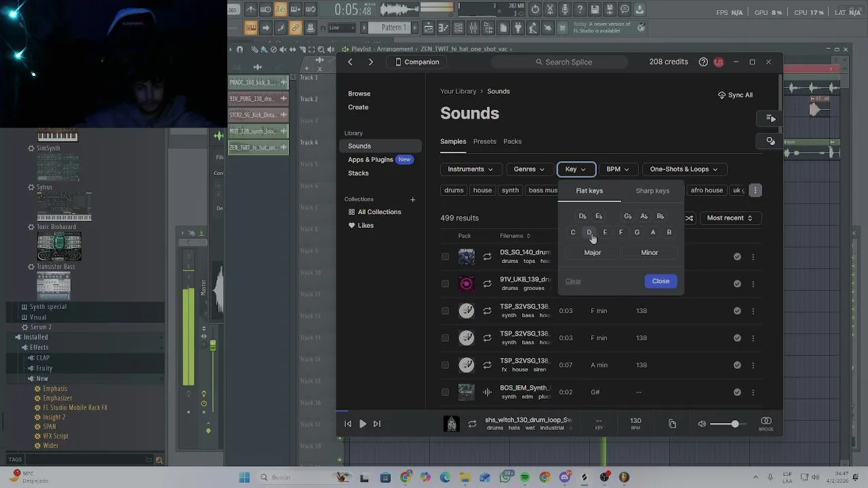Click the copy file icon in player bar

[672, 424]
